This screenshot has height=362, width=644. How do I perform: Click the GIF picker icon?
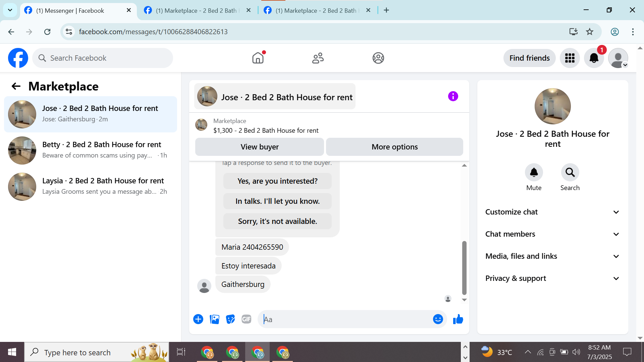tap(247, 319)
